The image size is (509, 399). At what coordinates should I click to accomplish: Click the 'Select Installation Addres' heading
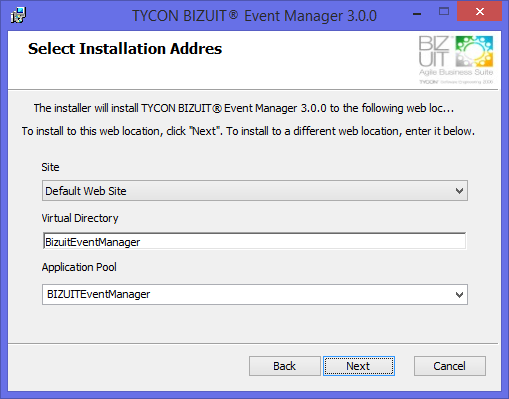[125, 49]
